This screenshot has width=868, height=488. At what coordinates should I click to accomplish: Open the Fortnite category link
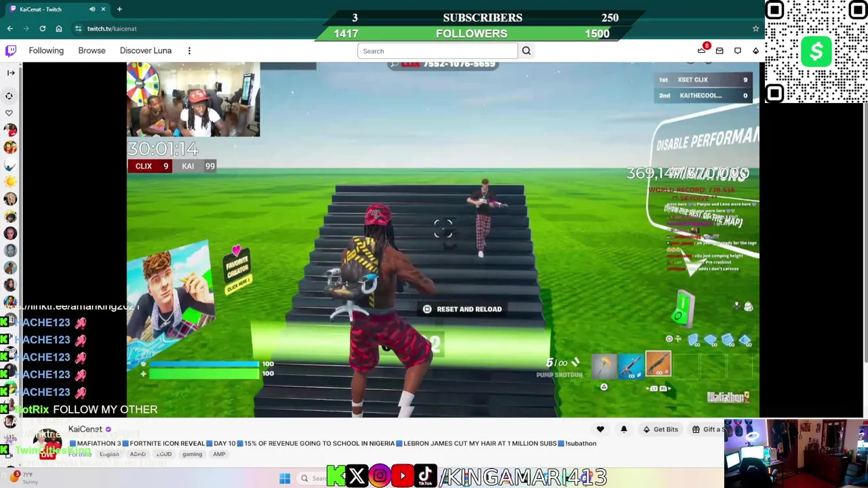tap(79, 454)
